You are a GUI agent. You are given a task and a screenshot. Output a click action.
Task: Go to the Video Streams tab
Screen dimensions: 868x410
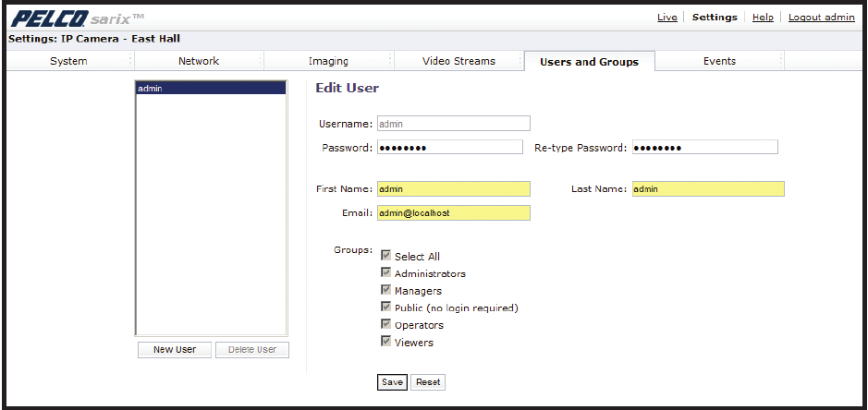pos(458,61)
